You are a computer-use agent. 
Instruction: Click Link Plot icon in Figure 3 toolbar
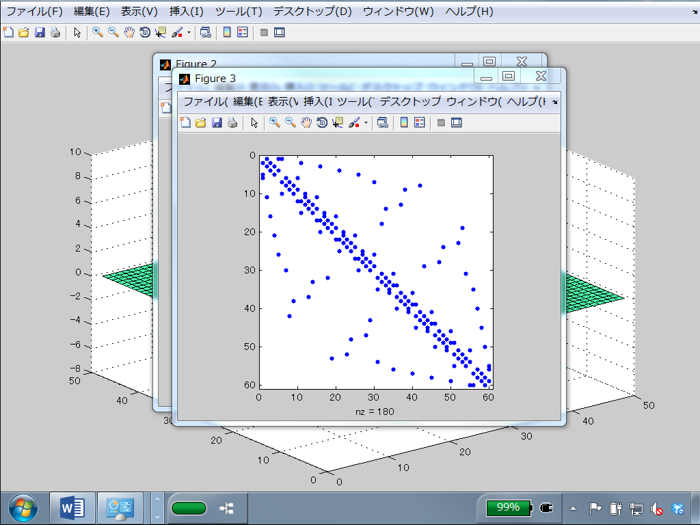coord(382,123)
